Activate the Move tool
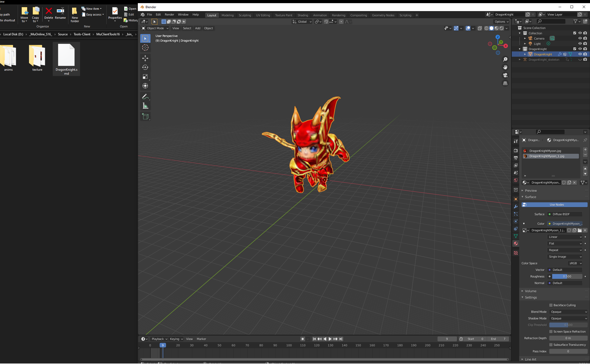590x364 pixels. pyautogui.click(x=145, y=58)
